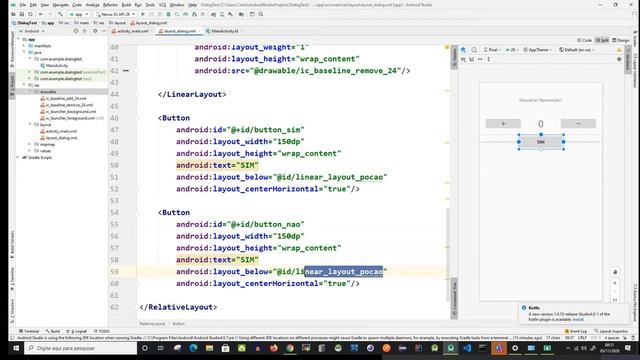Open the File menu
640x360 pixels.
click(22, 5)
